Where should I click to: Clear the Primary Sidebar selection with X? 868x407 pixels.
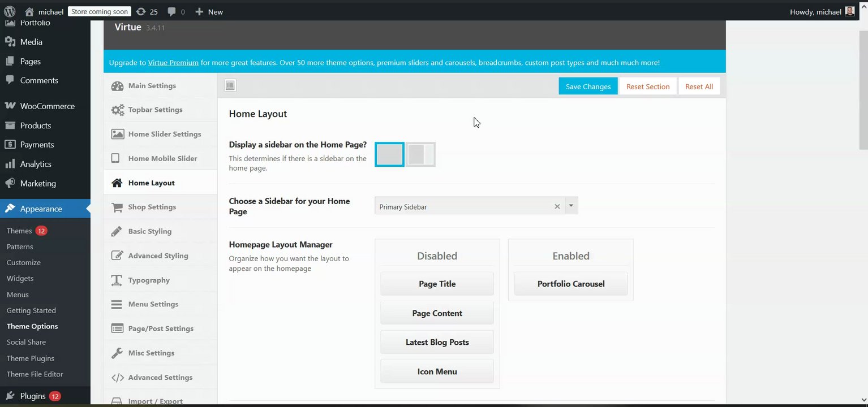pyautogui.click(x=557, y=206)
